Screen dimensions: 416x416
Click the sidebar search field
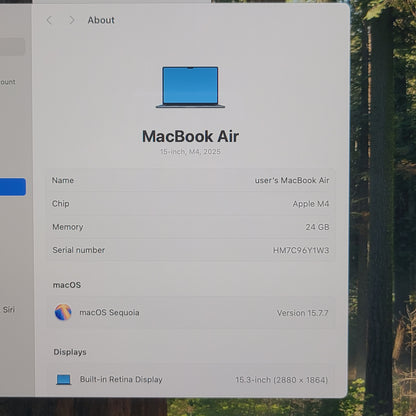tap(12, 46)
